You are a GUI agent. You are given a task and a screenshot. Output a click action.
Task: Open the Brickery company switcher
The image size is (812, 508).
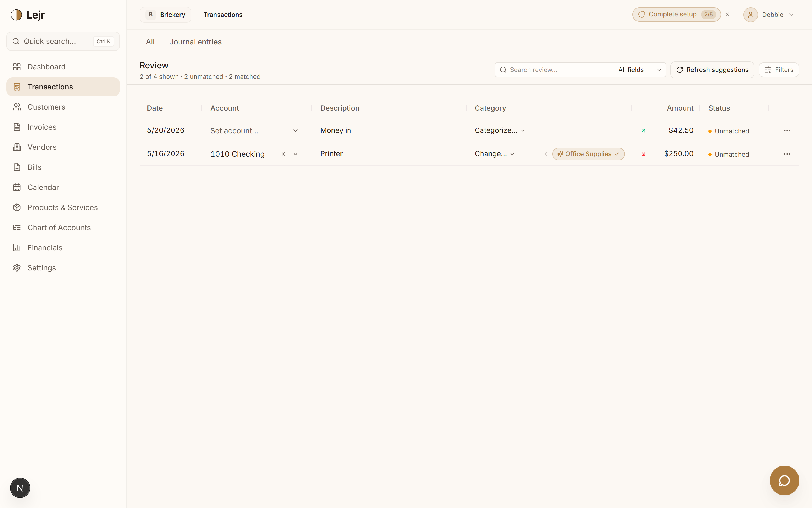(165, 15)
